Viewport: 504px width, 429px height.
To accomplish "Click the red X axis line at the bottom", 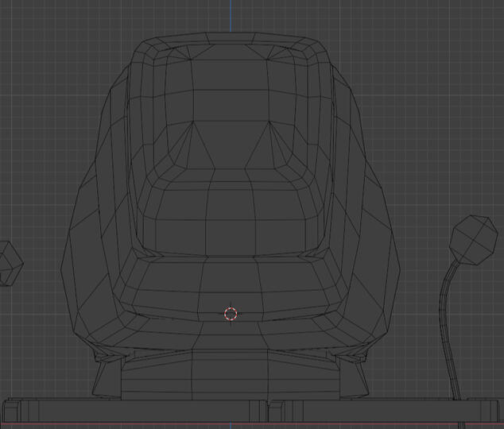I will (x=238, y=424).
